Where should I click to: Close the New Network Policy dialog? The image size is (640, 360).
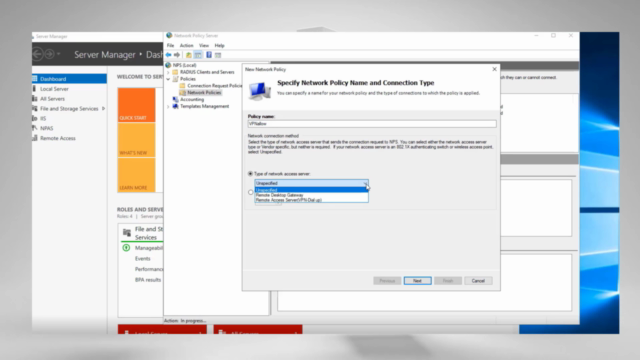click(x=494, y=69)
